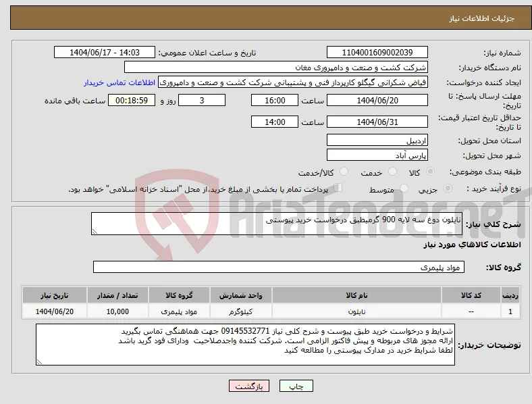
Task: Click the resize handle of buyer notes area
Action: coord(39,362)
